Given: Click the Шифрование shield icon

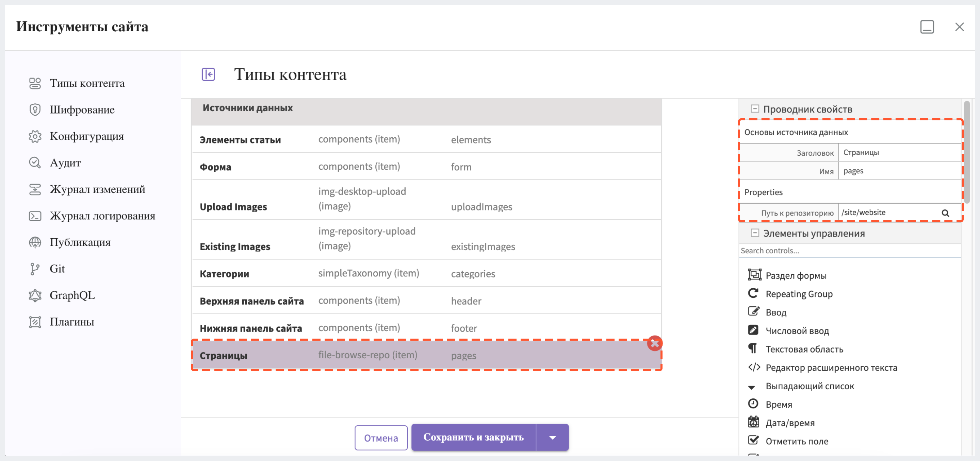Looking at the screenshot, I should (x=35, y=110).
